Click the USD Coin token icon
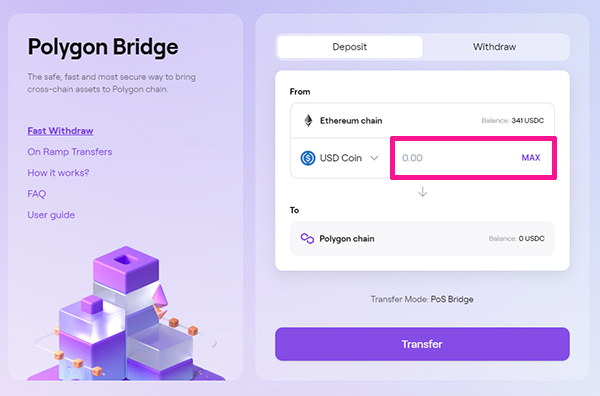 click(308, 158)
